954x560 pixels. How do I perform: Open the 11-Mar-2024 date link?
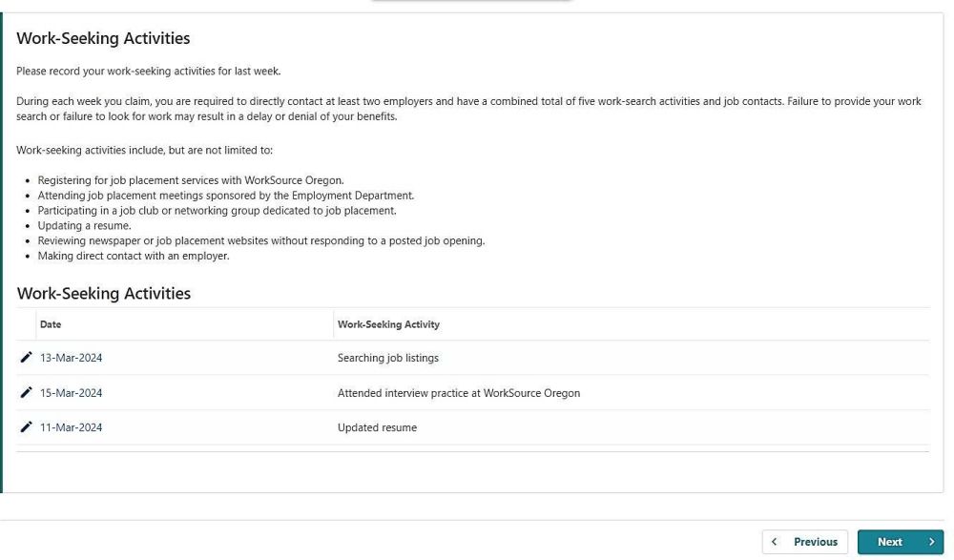pyautogui.click(x=71, y=427)
